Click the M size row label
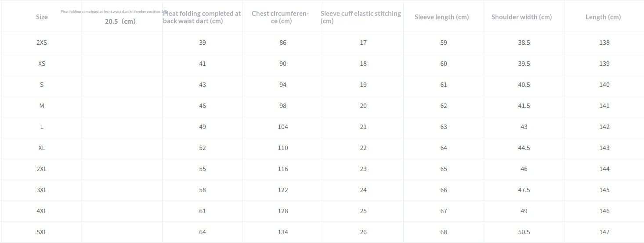This screenshot has height=243, width=644. [42, 106]
